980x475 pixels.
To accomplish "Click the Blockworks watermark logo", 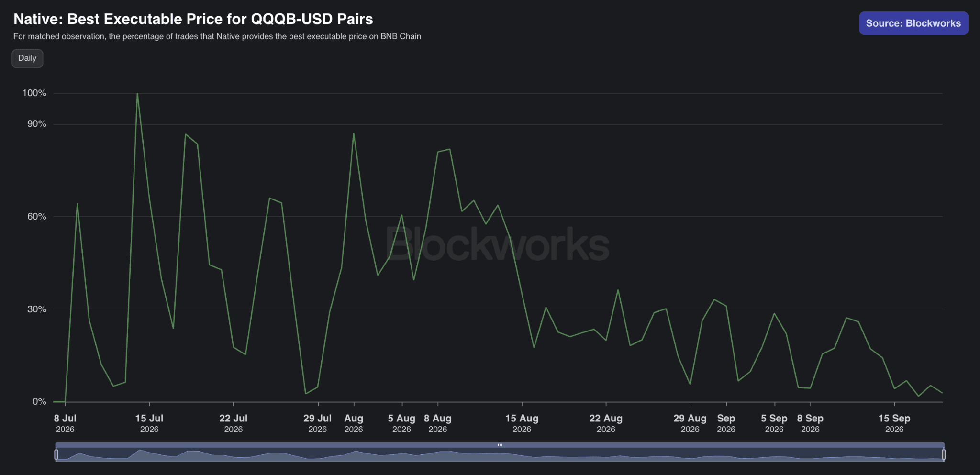I will (x=497, y=244).
